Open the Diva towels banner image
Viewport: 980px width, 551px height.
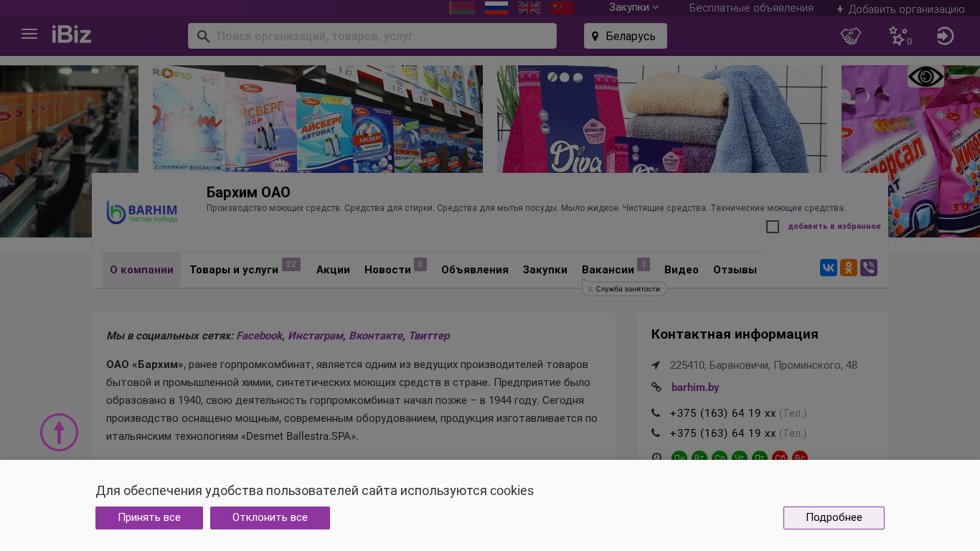[x=661, y=119]
